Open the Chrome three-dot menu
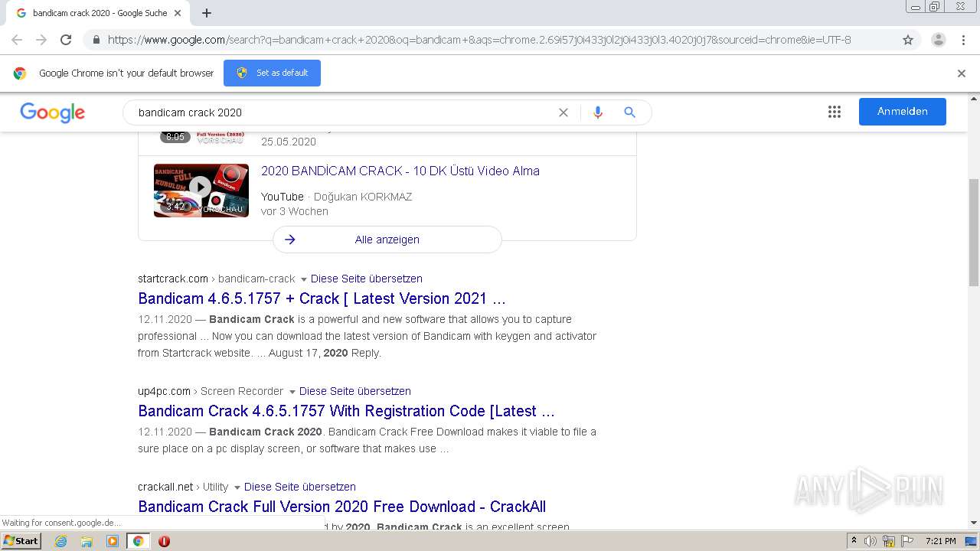 963,40
